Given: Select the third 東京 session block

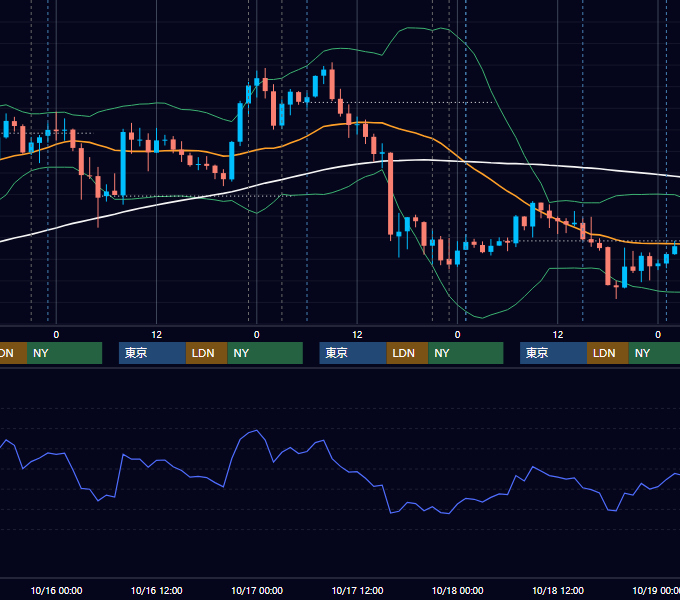Looking at the screenshot, I should pyautogui.click(x=553, y=353).
